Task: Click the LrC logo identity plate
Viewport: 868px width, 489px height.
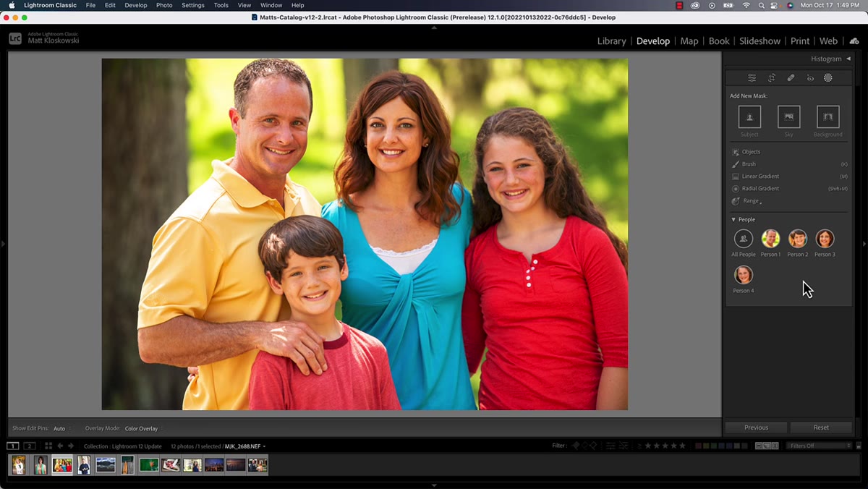Action: tap(15, 38)
